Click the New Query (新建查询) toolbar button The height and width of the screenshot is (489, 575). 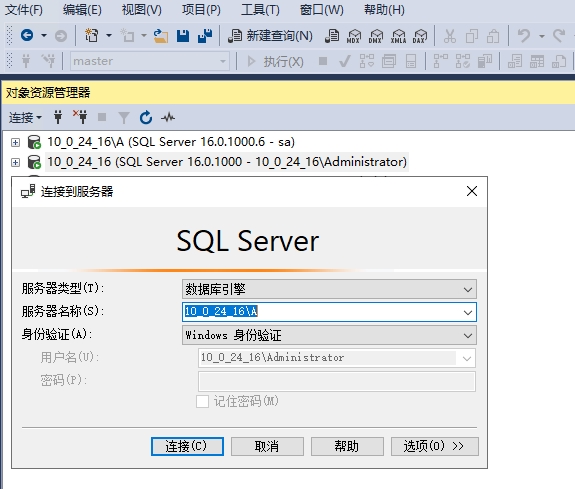pyautogui.click(x=270, y=36)
